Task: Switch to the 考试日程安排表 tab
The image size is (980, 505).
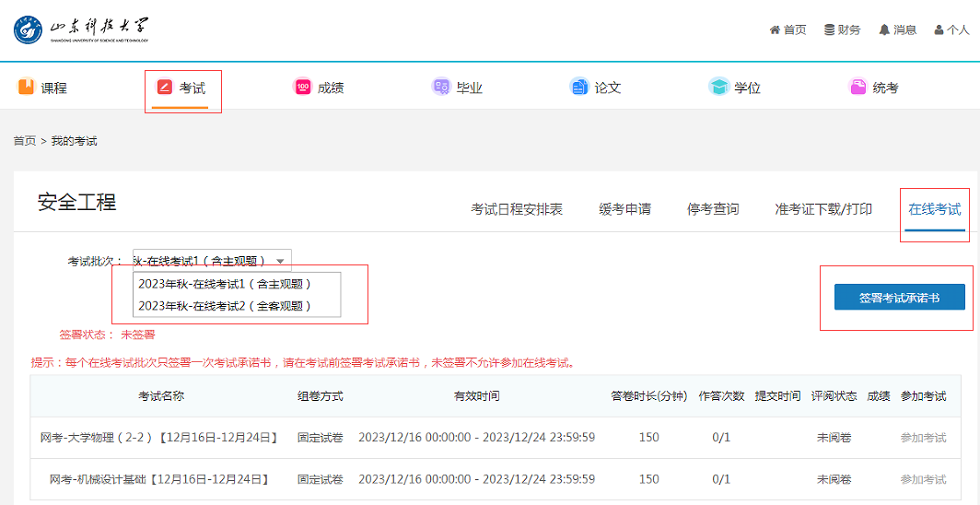Action: pos(517,209)
